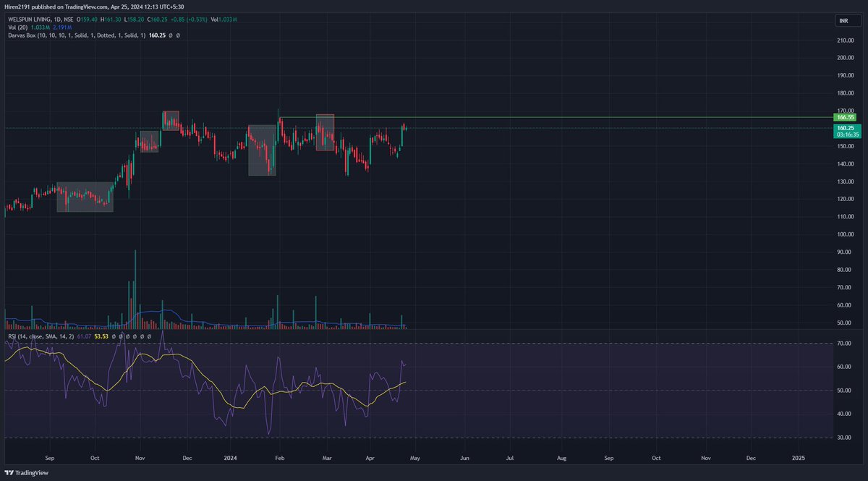
Task: Click the 30.00 label on the RSI scale
Action: (x=846, y=438)
